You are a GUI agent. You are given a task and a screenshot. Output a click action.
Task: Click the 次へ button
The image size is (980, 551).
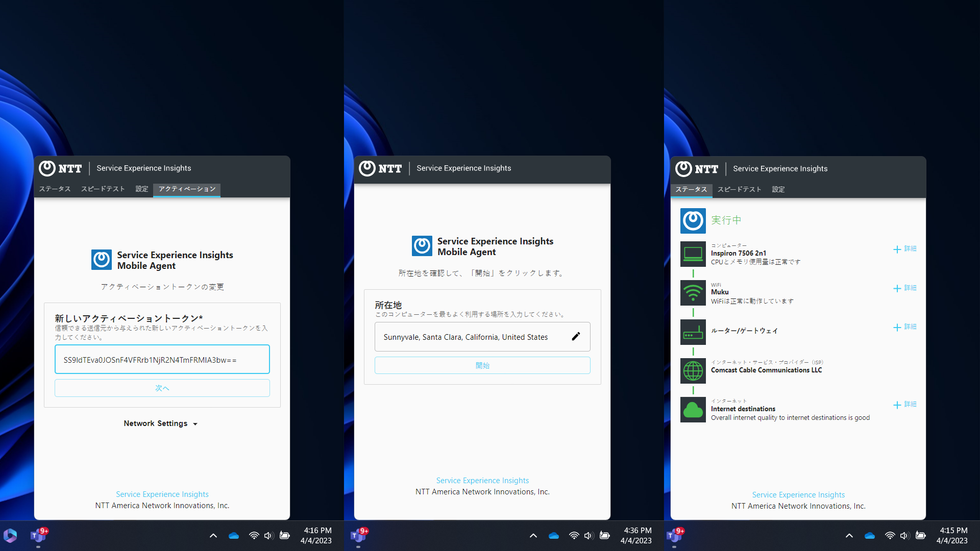162,388
